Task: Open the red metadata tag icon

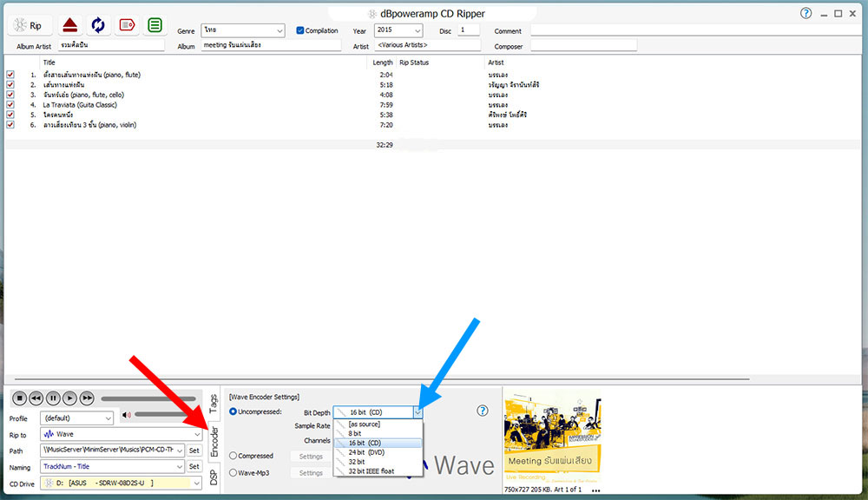Action: point(126,25)
